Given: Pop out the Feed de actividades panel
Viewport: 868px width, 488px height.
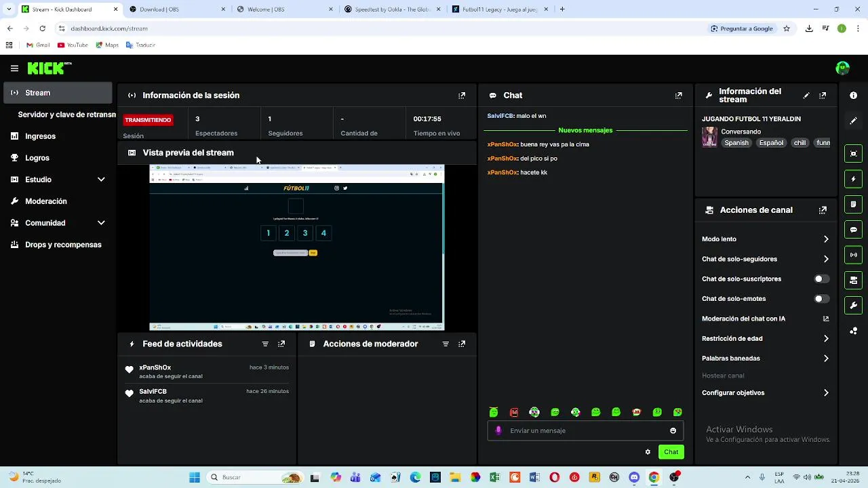Looking at the screenshot, I should tap(281, 344).
